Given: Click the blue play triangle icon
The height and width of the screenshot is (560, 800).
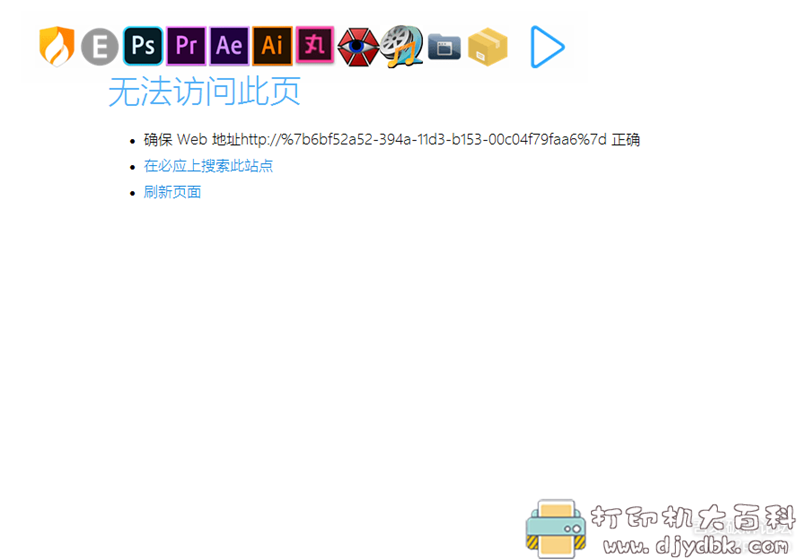Looking at the screenshot, I should click(547, 47).
